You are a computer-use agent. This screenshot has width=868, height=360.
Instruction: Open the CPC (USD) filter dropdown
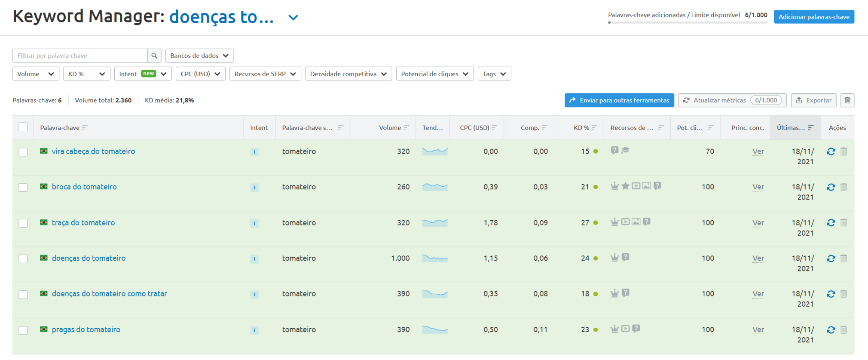pos(201,74)
